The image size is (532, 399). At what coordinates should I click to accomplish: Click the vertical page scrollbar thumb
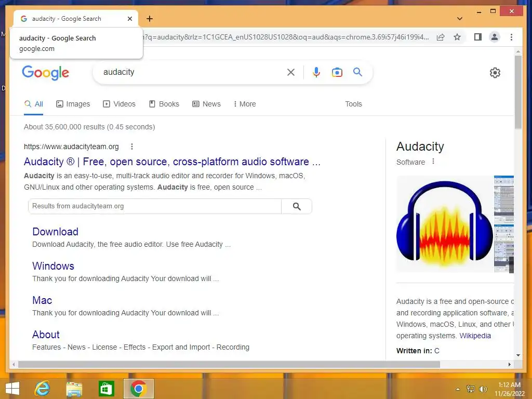[x=518, y=92]
